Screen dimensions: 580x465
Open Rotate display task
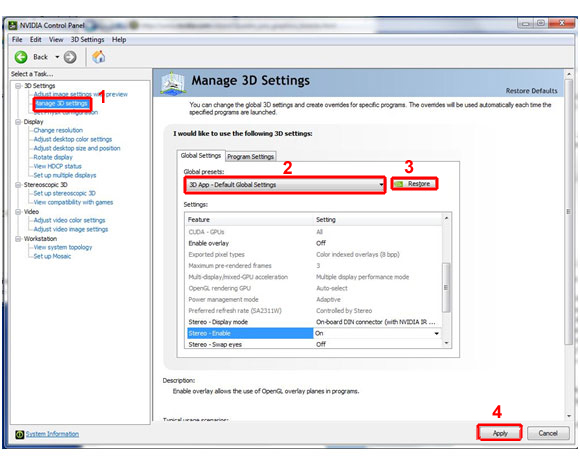click(53, 157)
